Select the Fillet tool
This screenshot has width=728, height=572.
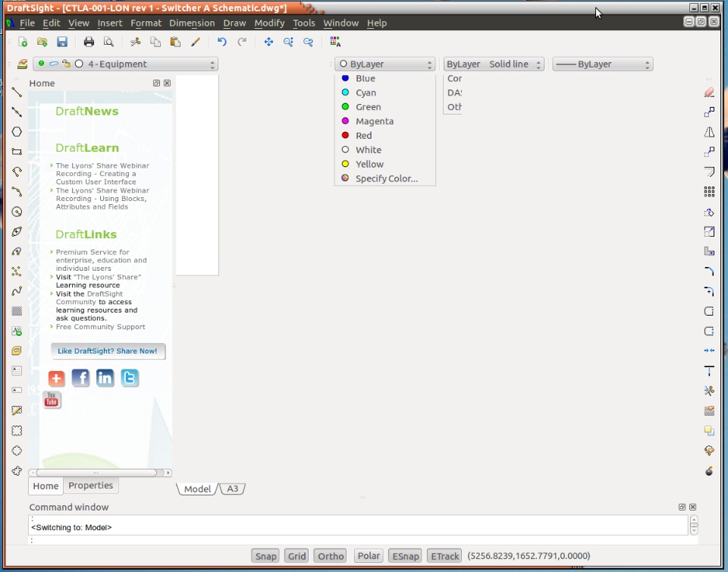pos(709,271)
